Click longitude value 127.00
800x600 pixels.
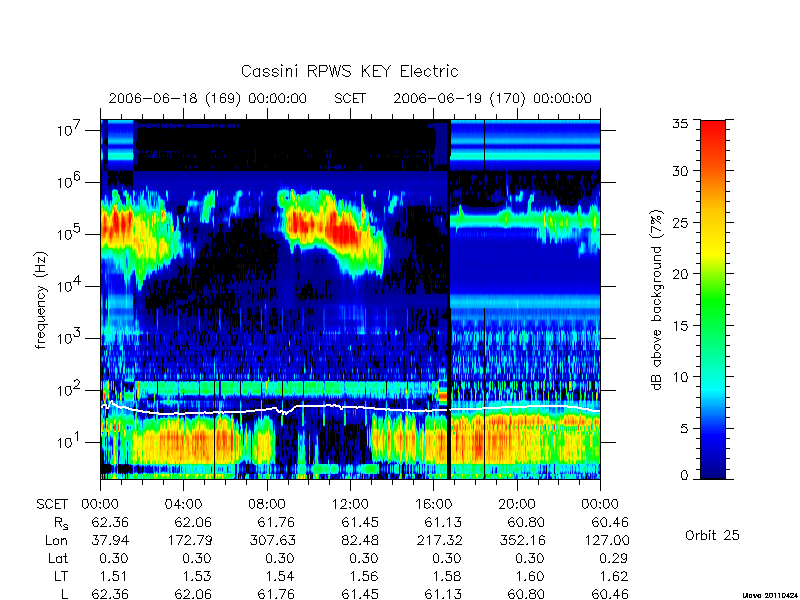(x=605, y=540)
